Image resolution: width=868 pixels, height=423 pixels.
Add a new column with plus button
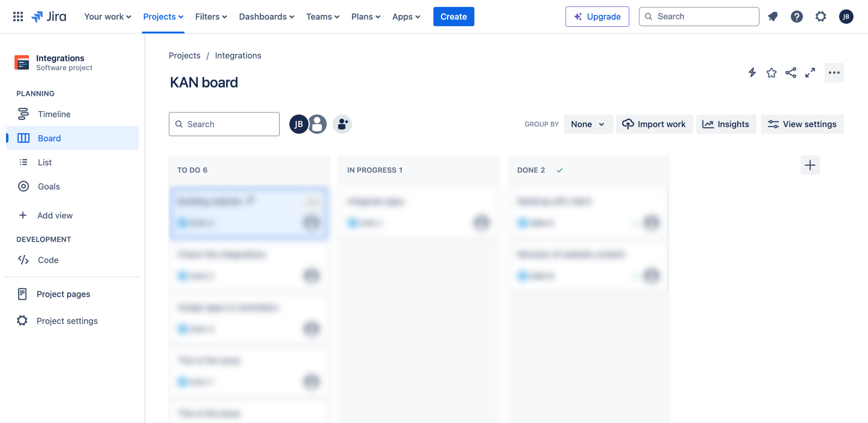coord(810,165)
